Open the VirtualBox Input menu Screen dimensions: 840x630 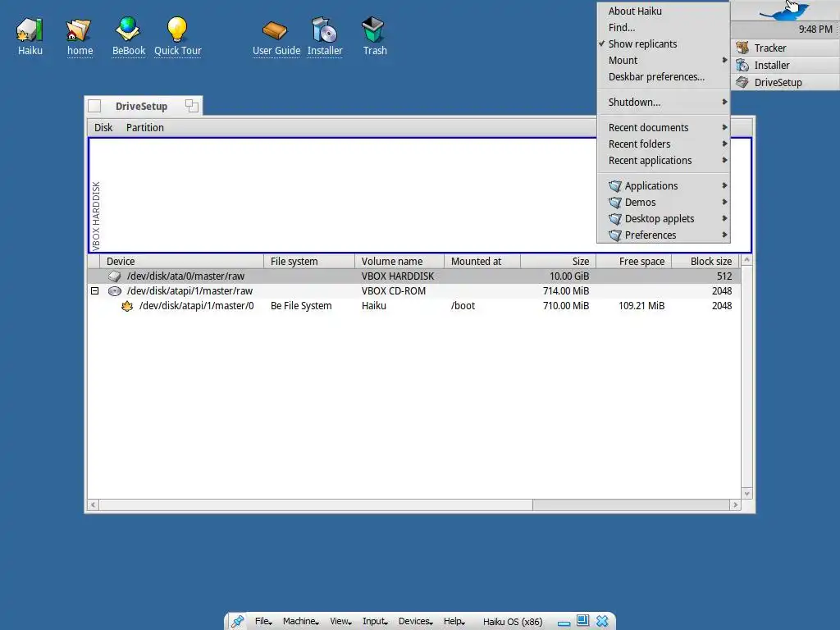pyautogui.click(x=375, y=622)
